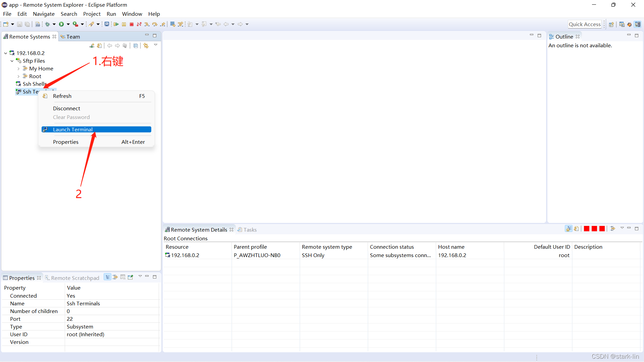This screenshot has height=362, width=644.
Task: Select the Port property row
Action: [x=80, y=319]
